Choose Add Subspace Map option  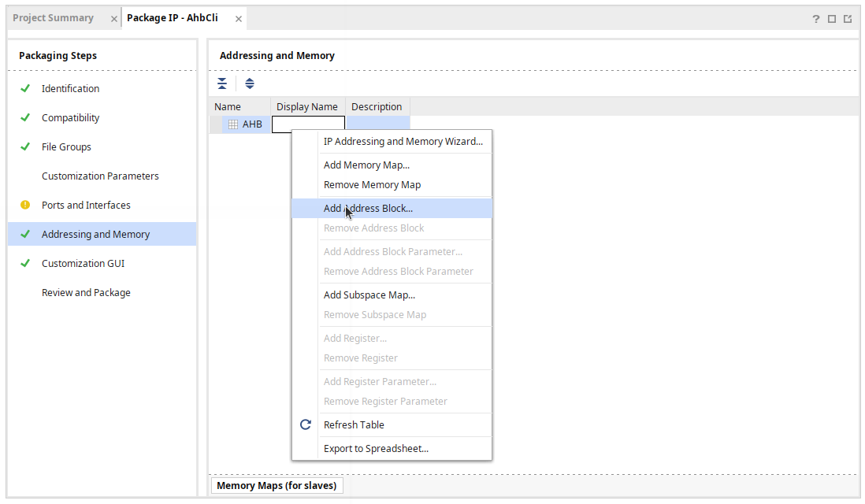click(369, 295)
